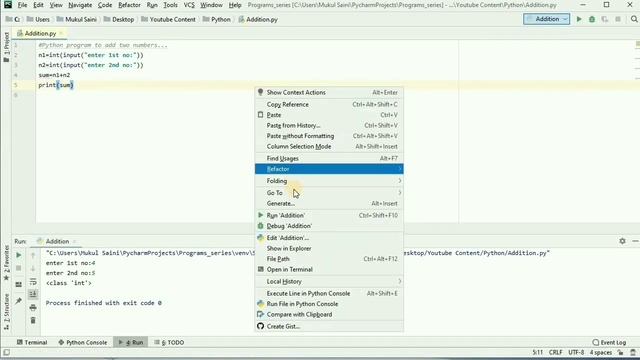Open Search Everywhere magnifier icon

634,19
